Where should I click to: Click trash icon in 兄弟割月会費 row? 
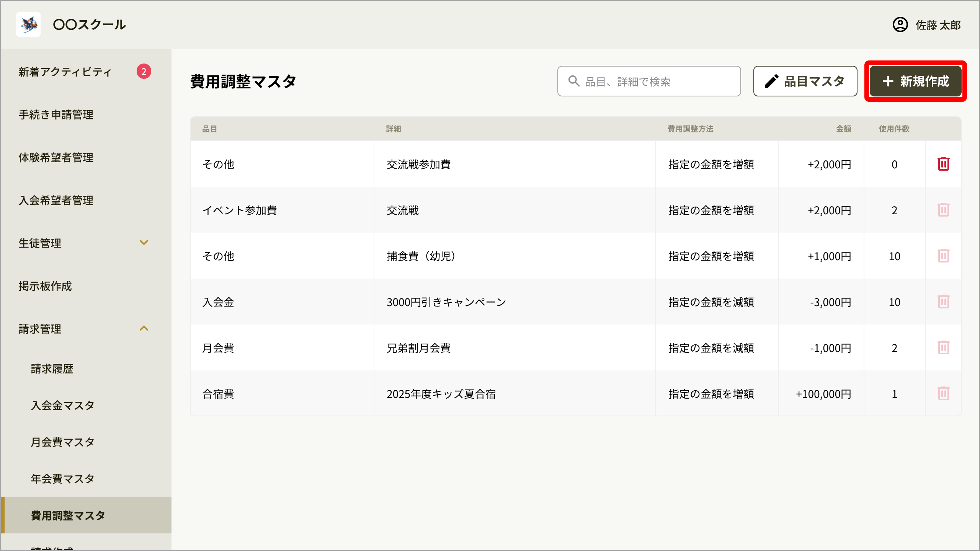tap(943, 347)
